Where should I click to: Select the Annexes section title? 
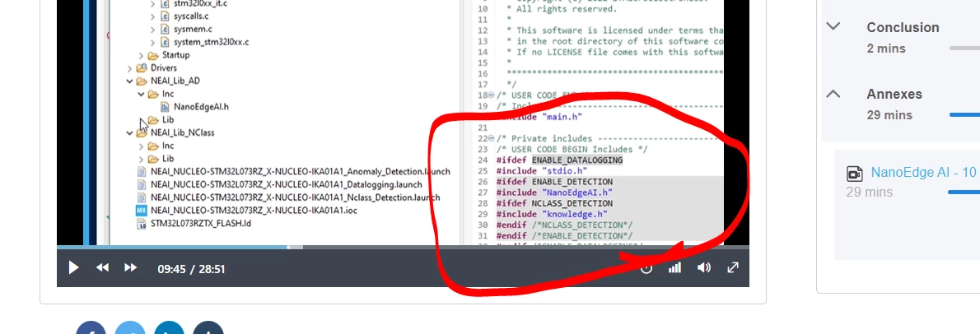pyautogui.click(x=894, y=95)
